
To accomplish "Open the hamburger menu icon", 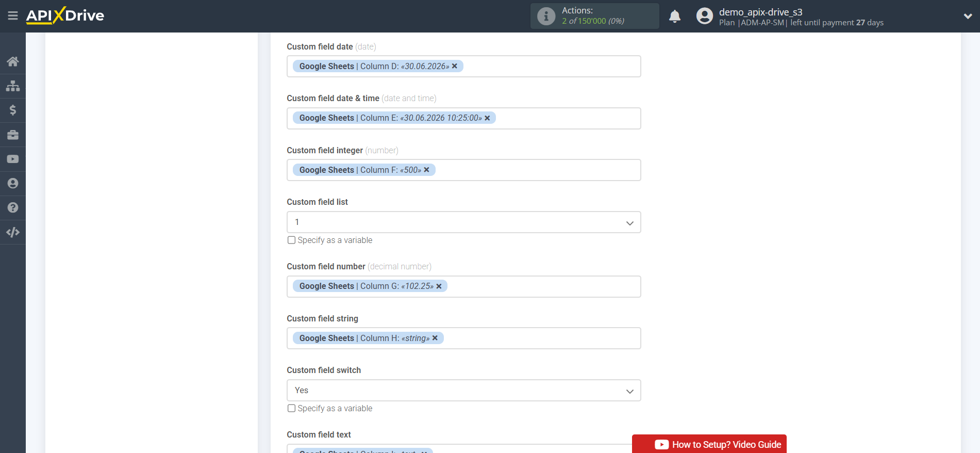I will point(13,16).
